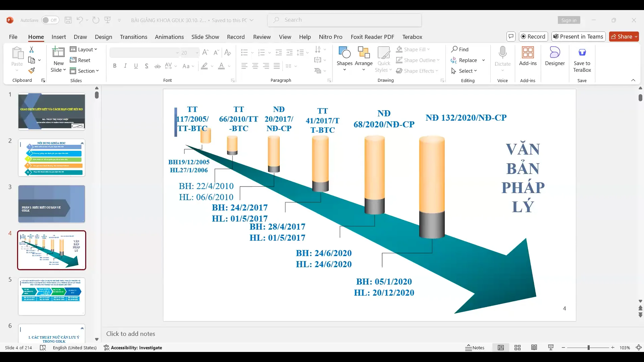Image resolution: width=644 pixels, height=362 pixels.
Task: Click the Format Painter brush icon
Action: (32, 71)
